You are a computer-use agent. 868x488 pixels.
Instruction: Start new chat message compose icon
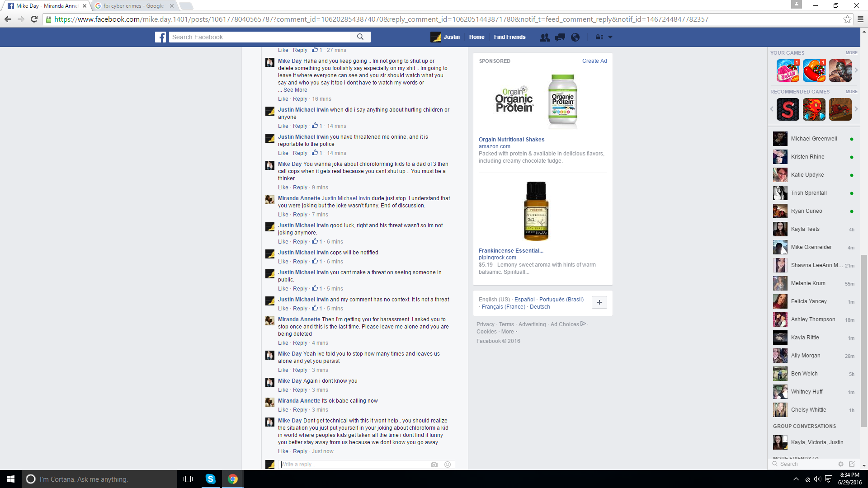[x=852, y=464]
